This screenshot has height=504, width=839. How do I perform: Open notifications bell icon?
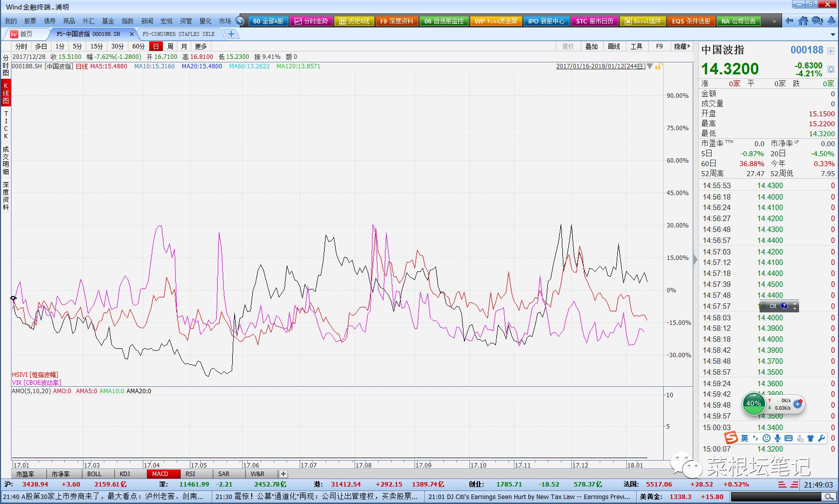pyautogui.click(x=831, y=21)
